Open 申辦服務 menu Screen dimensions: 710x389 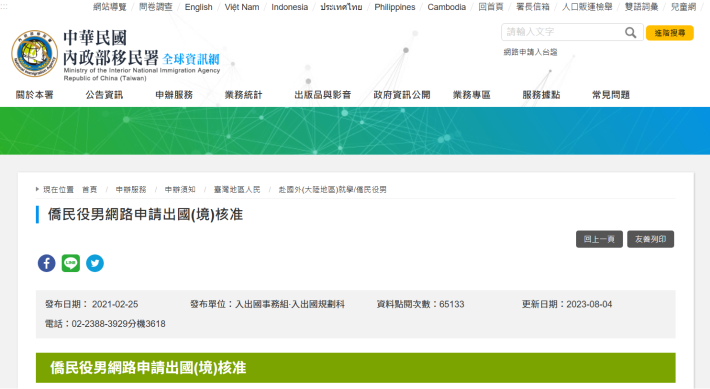(x=174, y=95)
